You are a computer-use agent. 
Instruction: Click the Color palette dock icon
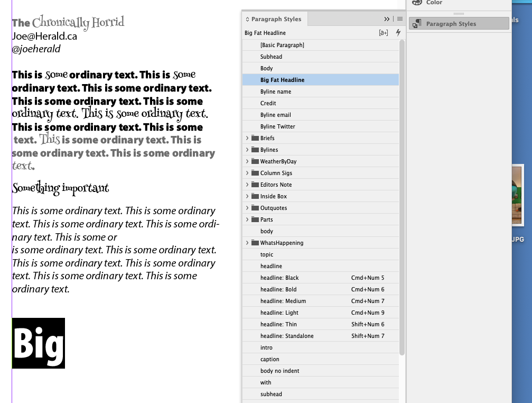coord(417,2)
